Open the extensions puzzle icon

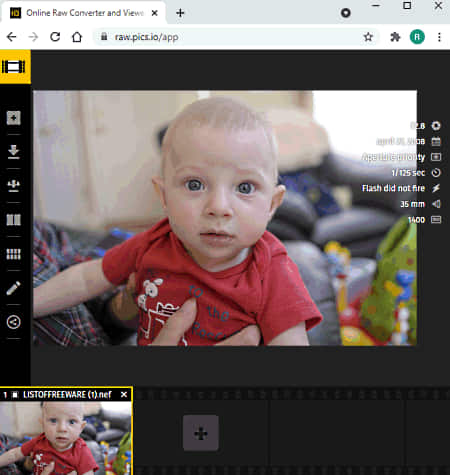click(x=395, y=37)
